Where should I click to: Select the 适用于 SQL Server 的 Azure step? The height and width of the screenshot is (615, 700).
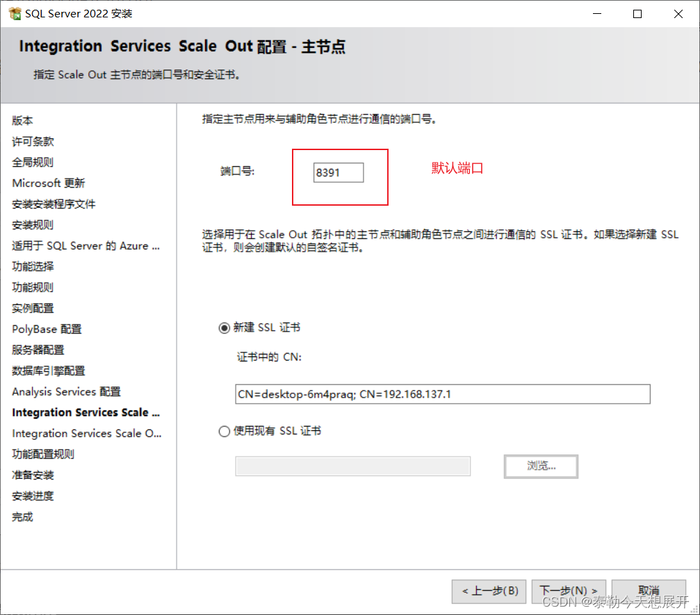(86, 246)
